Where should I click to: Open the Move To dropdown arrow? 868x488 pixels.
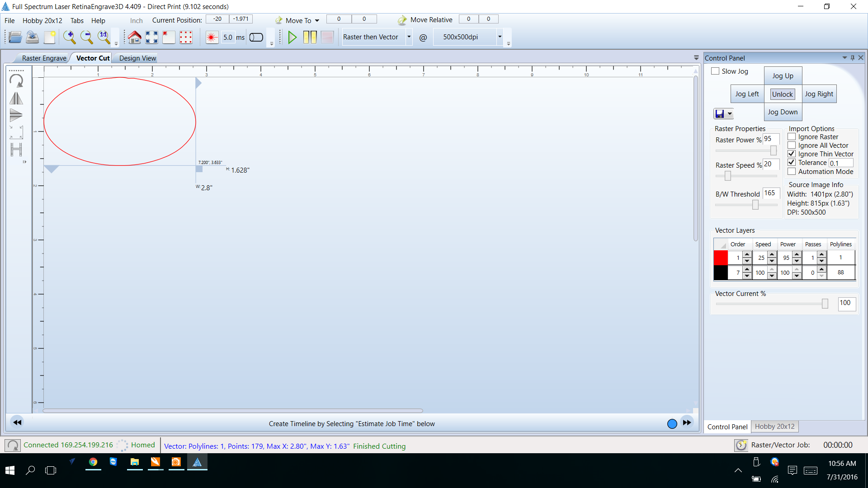(317, 20)
